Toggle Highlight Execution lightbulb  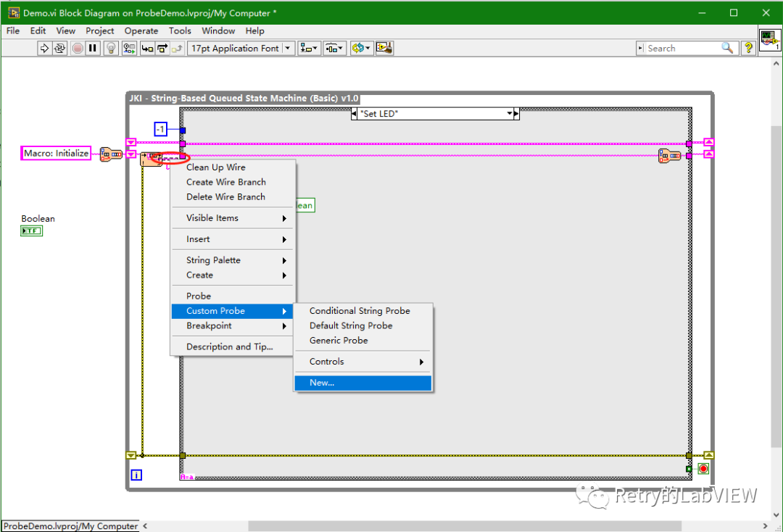[111, 48]
